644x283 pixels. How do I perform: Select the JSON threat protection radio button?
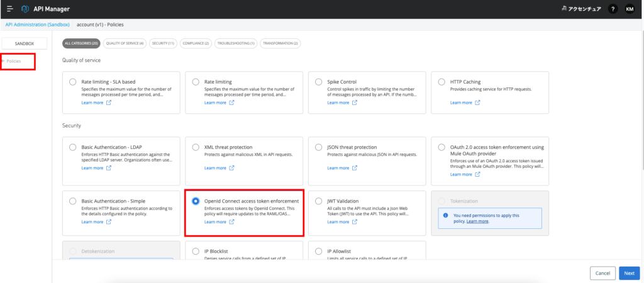point(319,147)
